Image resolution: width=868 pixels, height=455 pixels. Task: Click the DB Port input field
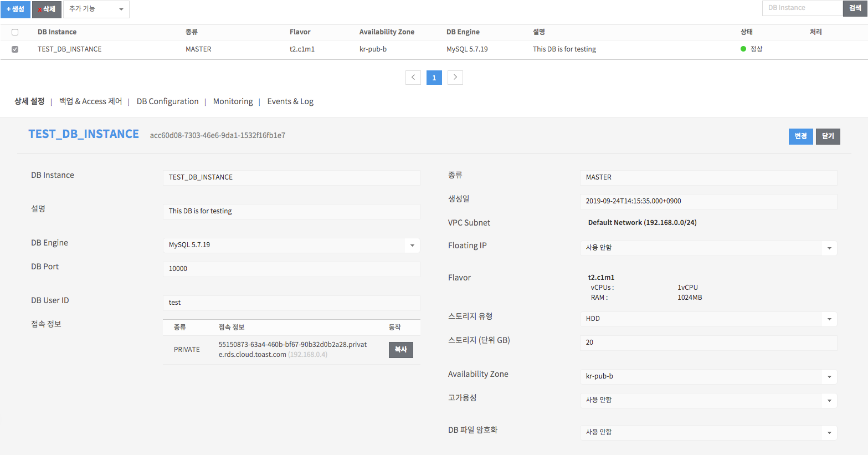(x=291, y=269)
